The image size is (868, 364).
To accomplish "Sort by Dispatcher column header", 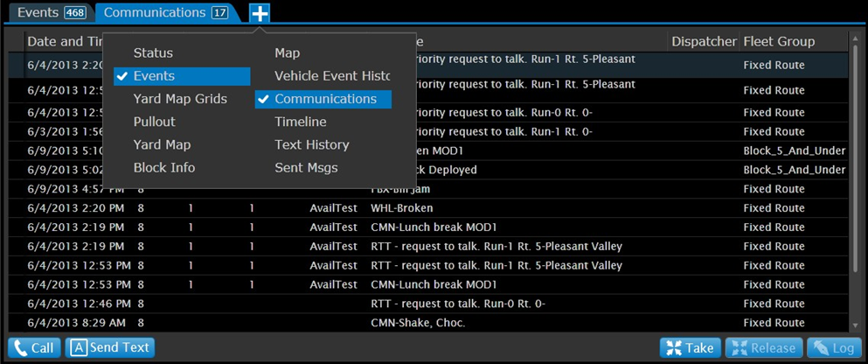I will click(x=704, y=41).
